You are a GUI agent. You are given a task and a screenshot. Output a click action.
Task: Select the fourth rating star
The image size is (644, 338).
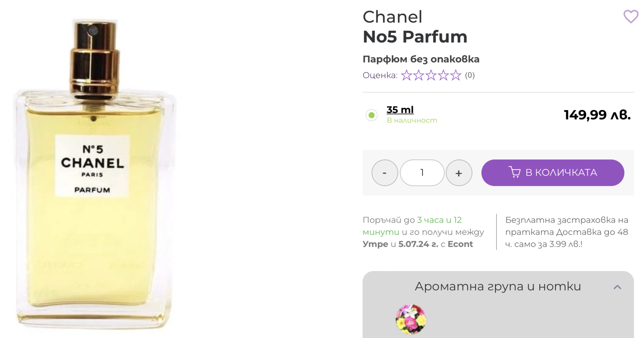click(443, 75)
